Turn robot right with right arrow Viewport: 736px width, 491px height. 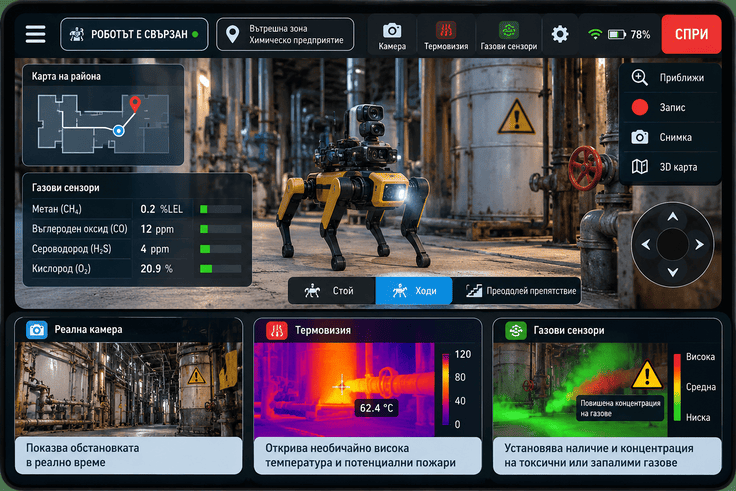pyautogui.click(x=699, y=245)
